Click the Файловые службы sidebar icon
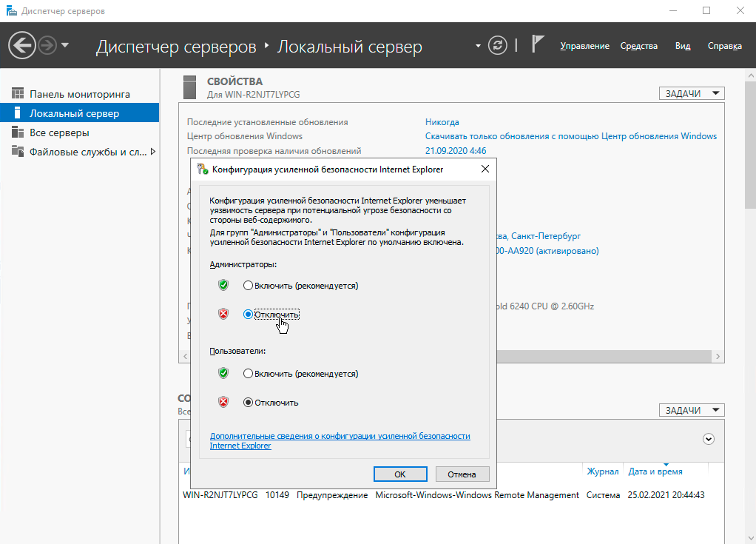This screenshot has width=756, height=544. click(x=18, y=151)
